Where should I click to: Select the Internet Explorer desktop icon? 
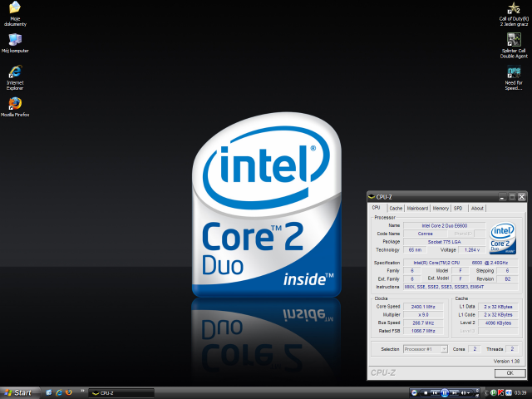(15, 77)
